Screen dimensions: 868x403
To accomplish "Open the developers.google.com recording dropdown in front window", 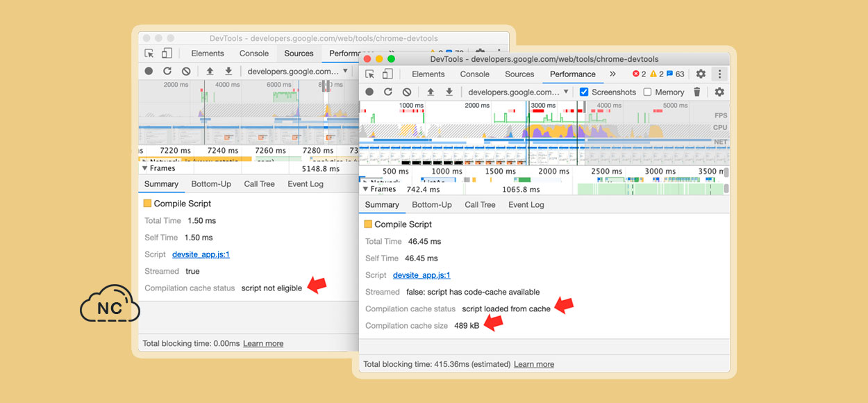I will (518, 92).
